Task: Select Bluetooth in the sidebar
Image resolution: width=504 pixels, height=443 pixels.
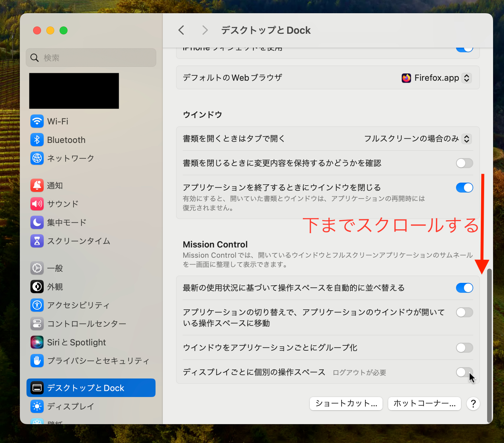Action: 66,140
